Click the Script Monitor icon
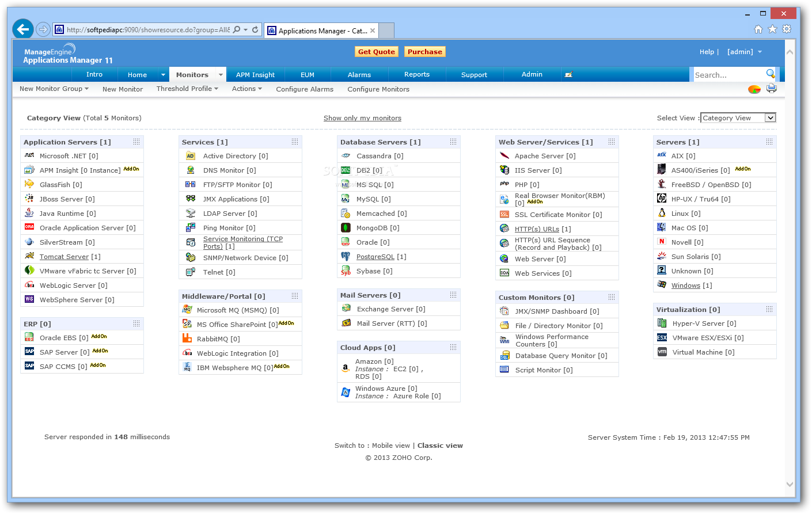Image resolution: width=812 pixels, height=514 pixels. point(504,370)
